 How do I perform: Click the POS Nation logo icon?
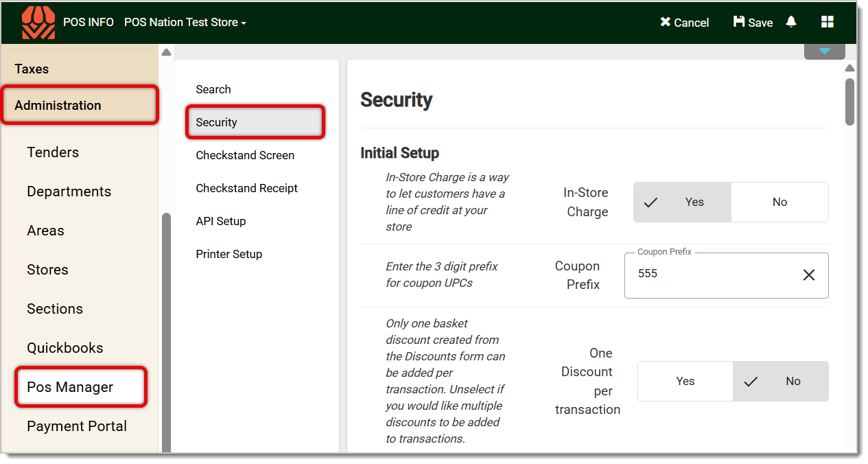[x=38, y=23]
